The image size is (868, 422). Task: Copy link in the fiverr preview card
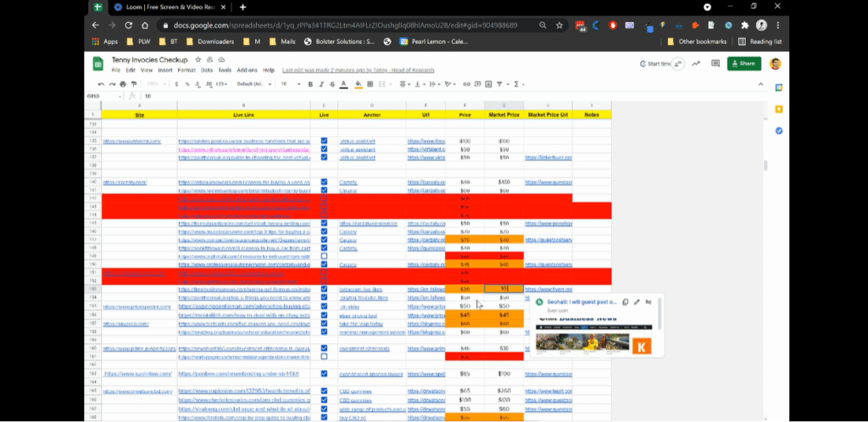[x=625, y=302]
